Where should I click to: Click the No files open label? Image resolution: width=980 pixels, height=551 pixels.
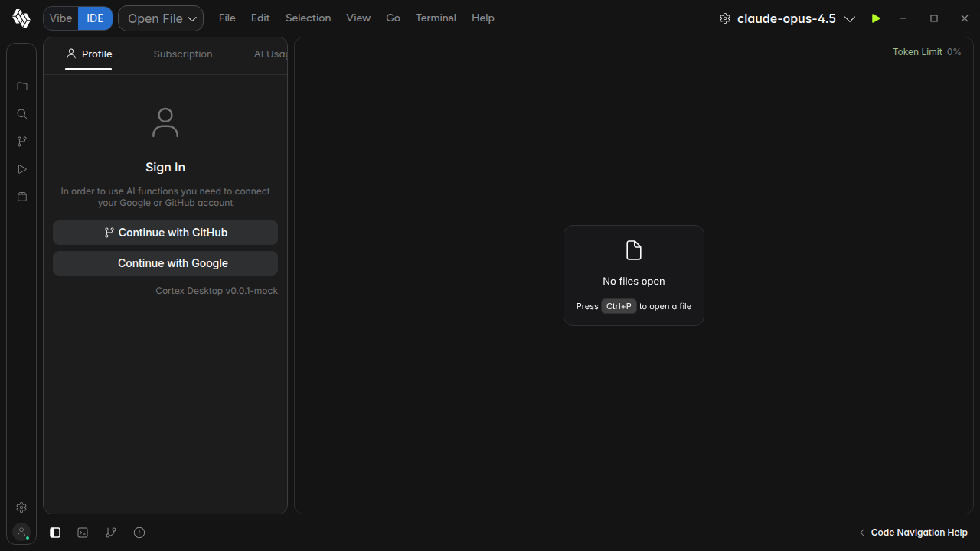tap(634, 282)
